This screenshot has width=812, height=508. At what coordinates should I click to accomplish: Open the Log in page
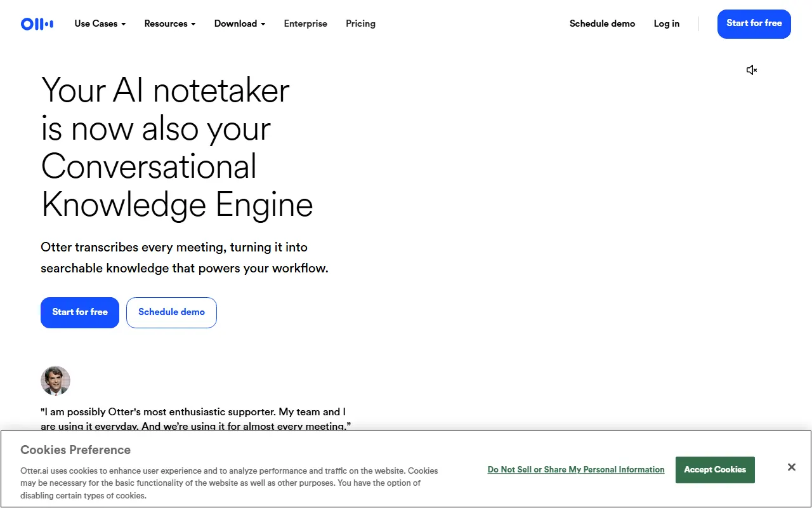coord(667,23)
